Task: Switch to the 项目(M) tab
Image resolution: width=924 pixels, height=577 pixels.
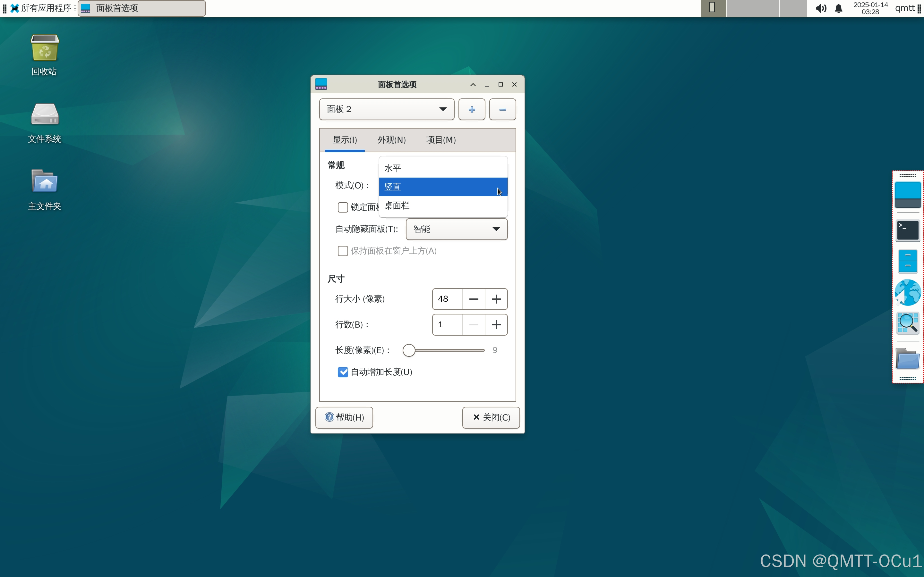Action: [x=441, y=140]
